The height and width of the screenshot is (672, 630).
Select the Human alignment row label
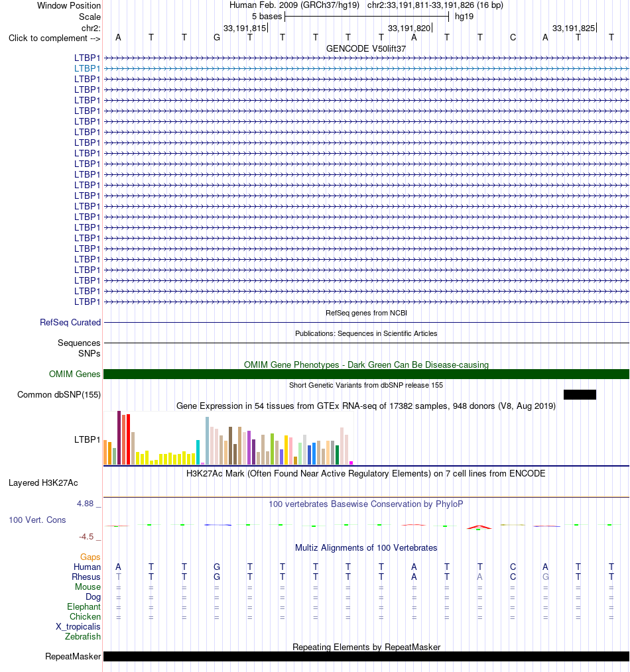click(x=87, y=567)
